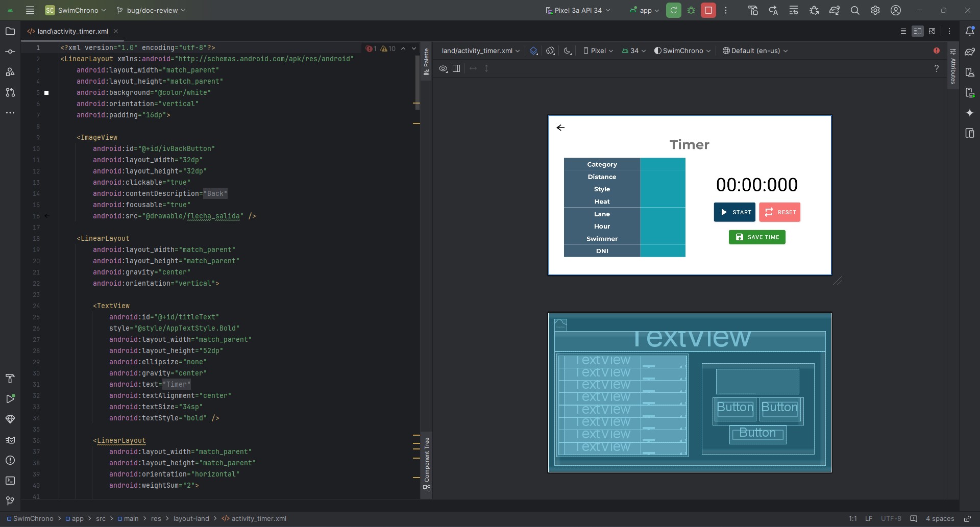This screenshot has width=980, height=527.
Task: Open the App Quality Insights gem icon
Action: click(10, 419)
